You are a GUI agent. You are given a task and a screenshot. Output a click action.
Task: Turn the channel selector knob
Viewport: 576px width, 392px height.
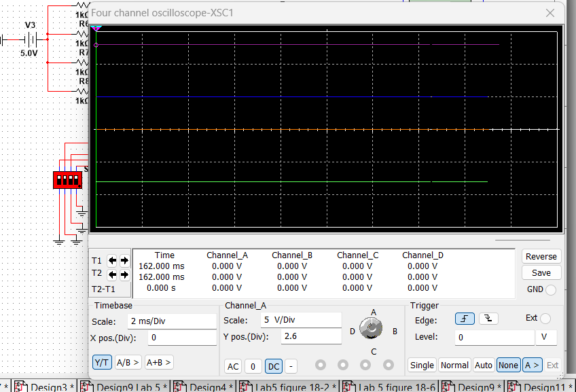(372, 329)
